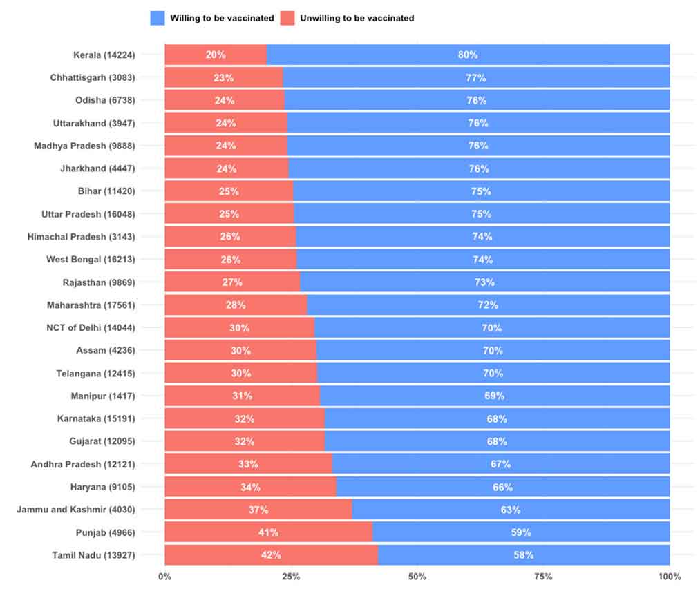The image size is (700, 598).
Task: Click Kerala's 80% willing bar segment
Action: (x=468, y=55)
